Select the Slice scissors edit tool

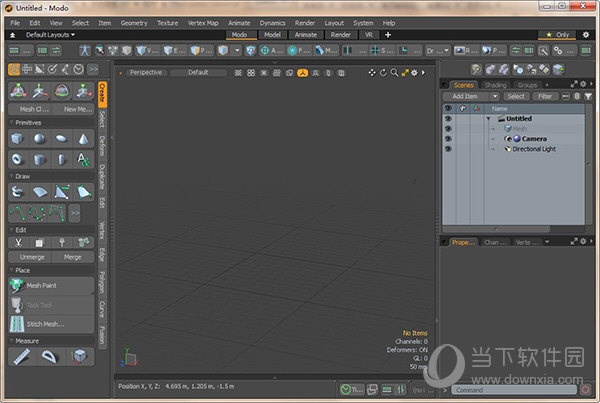click(x=18, y=243)
